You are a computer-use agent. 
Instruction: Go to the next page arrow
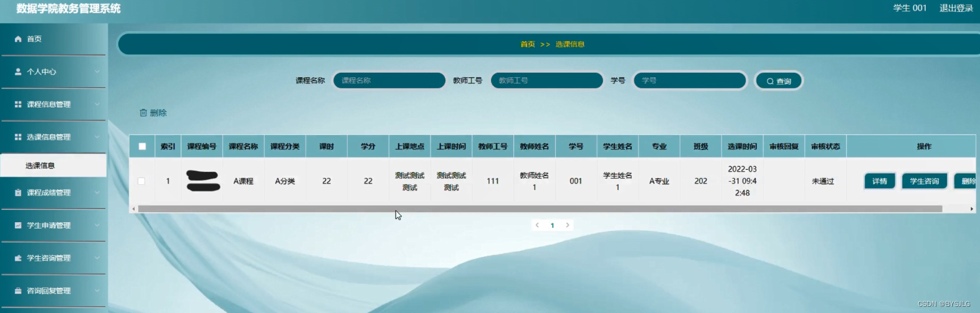point(568,225)
